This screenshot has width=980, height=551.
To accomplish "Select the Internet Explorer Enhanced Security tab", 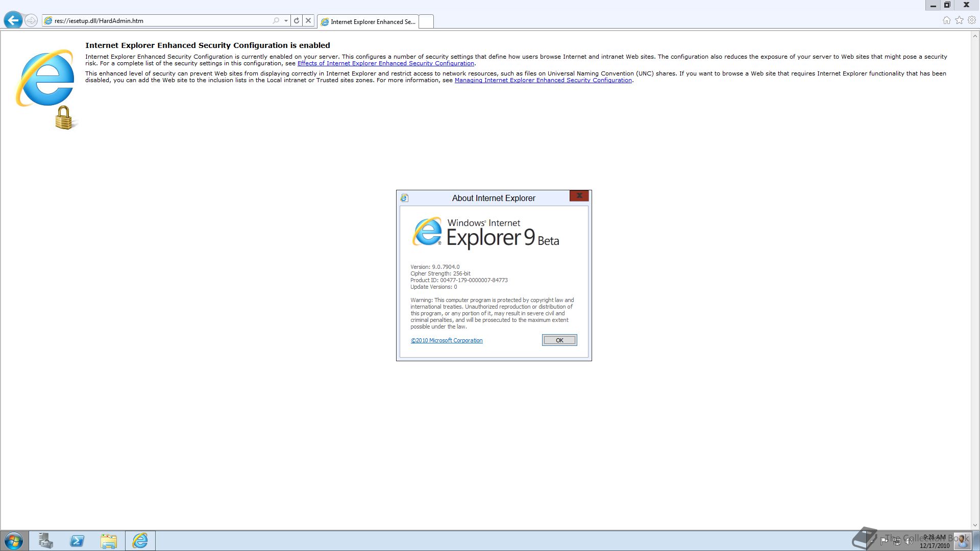I will [368, 21].
